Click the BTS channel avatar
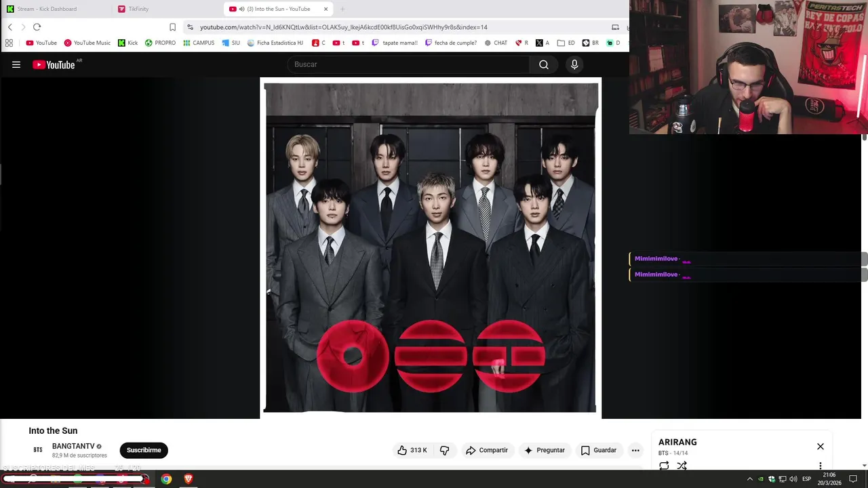The image size is (868, 488). (38, 450)
